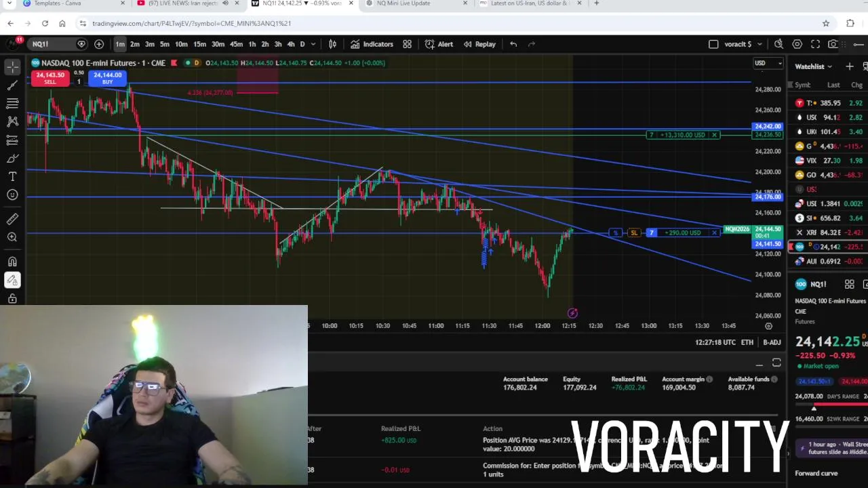
Task: Expand the timeframe dropdown arrow
Action: (313, 44)
